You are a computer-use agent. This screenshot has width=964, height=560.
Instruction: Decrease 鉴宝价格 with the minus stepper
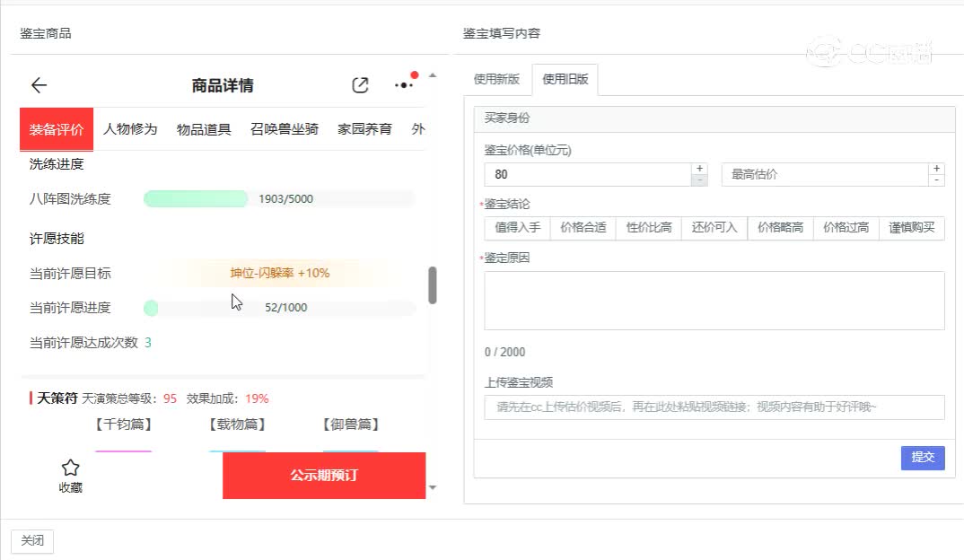pyautogui.click(x=699, y=180)
